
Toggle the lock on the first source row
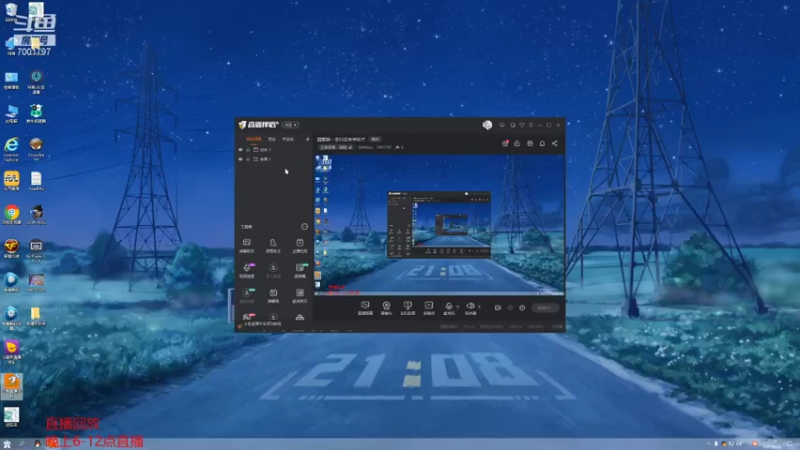248,150
